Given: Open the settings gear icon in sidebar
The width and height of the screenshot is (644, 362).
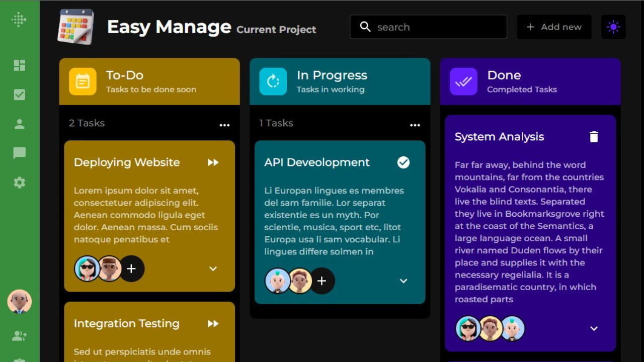Looking at the screenshot, I should (20, 183).
